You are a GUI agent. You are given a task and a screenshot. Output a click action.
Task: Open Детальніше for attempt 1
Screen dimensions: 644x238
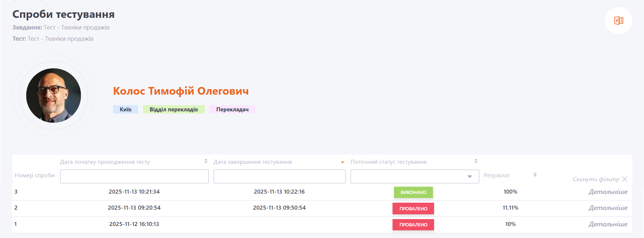(x=608, y=224)
